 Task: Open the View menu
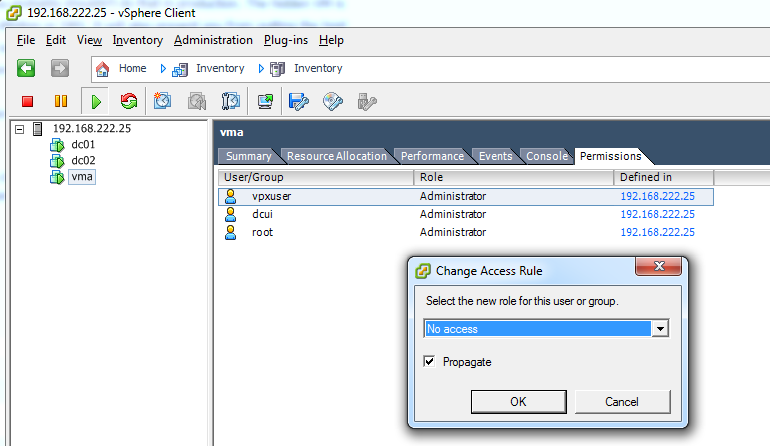tap(89, 40)
